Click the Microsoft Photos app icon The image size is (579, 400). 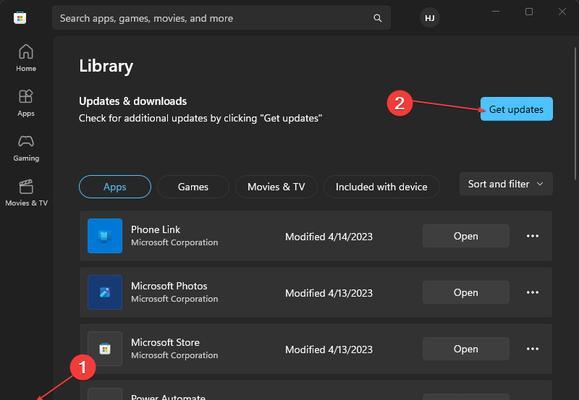[x=105, y=292]
